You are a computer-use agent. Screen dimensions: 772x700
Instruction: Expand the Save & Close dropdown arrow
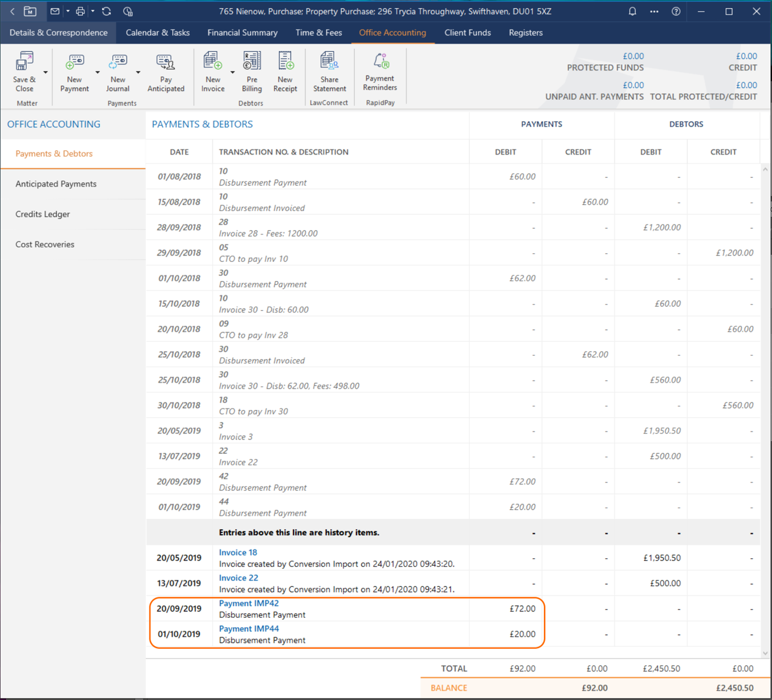(x=46, y=73)
